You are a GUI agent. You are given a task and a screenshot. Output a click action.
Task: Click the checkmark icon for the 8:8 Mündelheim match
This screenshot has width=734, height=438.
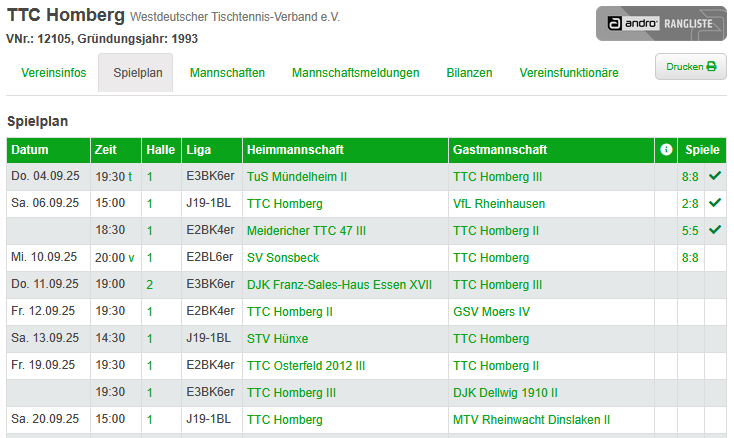click(x=715, y=176)
